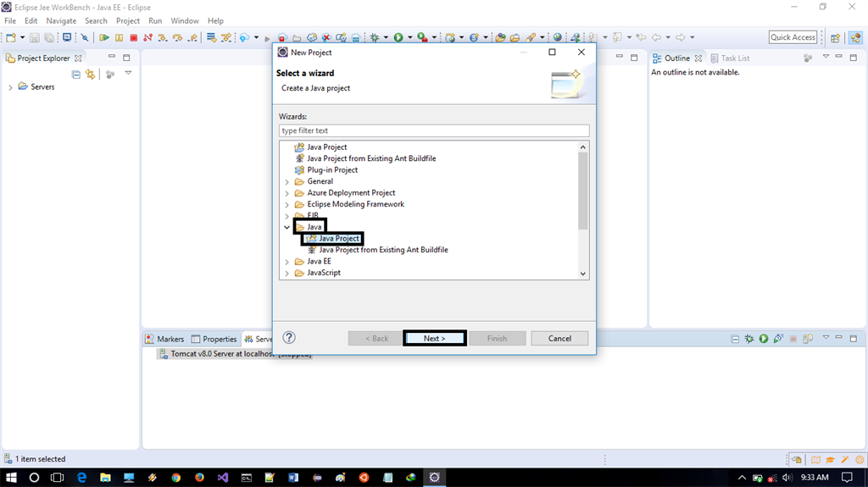Click the taskbar volume speaker icon
The width and height of the screenshot is (868, 487).
click(787, 477)
